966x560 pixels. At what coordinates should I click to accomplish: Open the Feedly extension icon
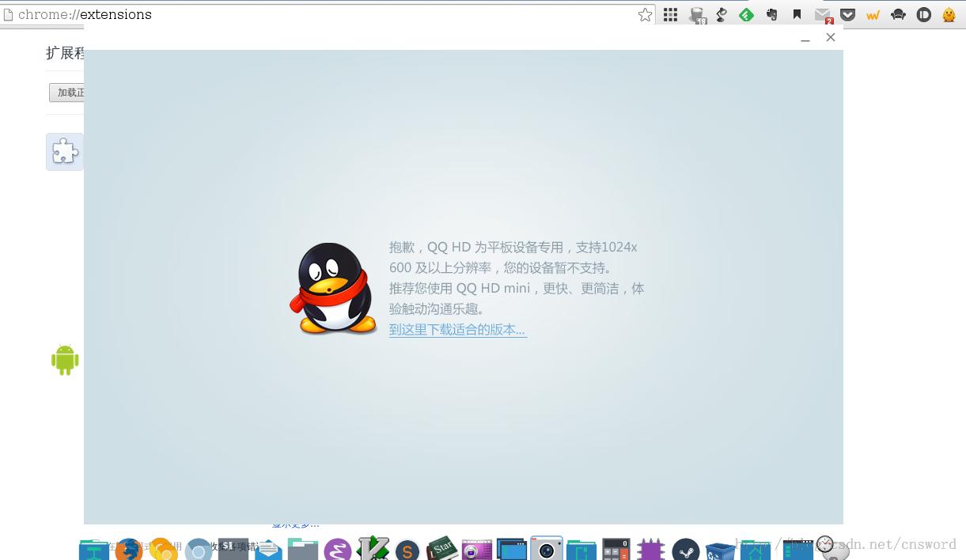coord(746,14)
